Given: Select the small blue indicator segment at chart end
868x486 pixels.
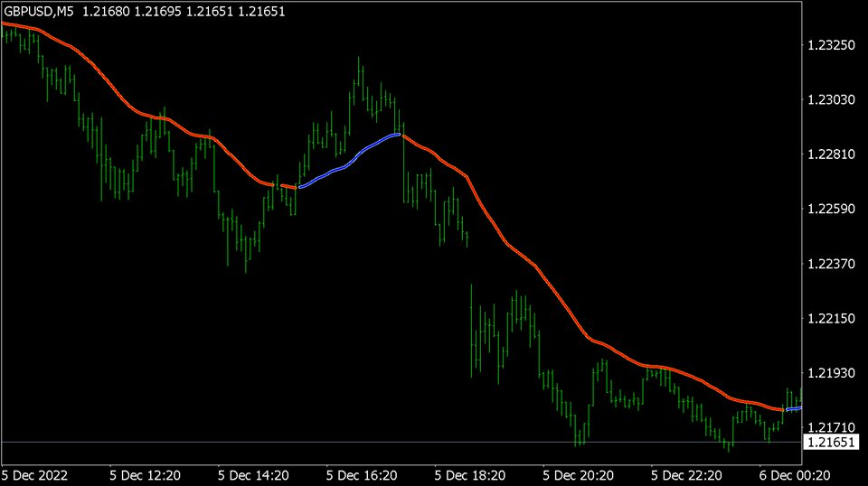Looking at the screenshot, I should 794,409.
